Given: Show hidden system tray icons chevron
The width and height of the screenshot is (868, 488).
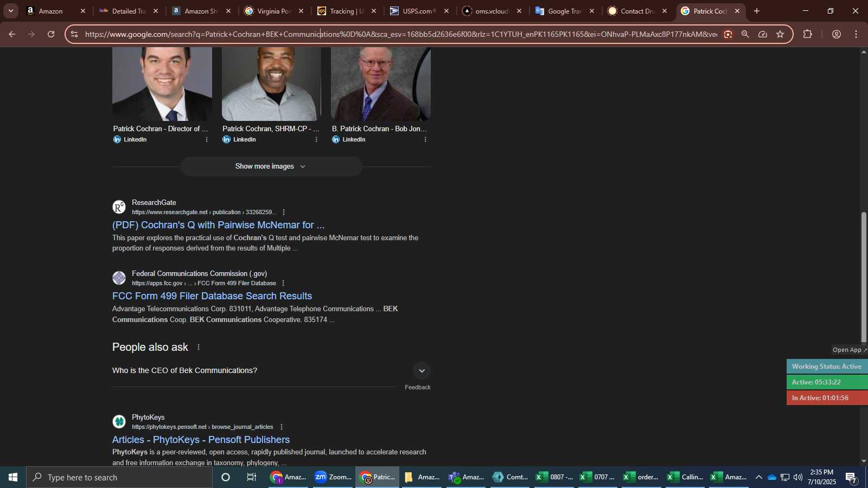Looking at the screenshot, I should coord(758,477).
